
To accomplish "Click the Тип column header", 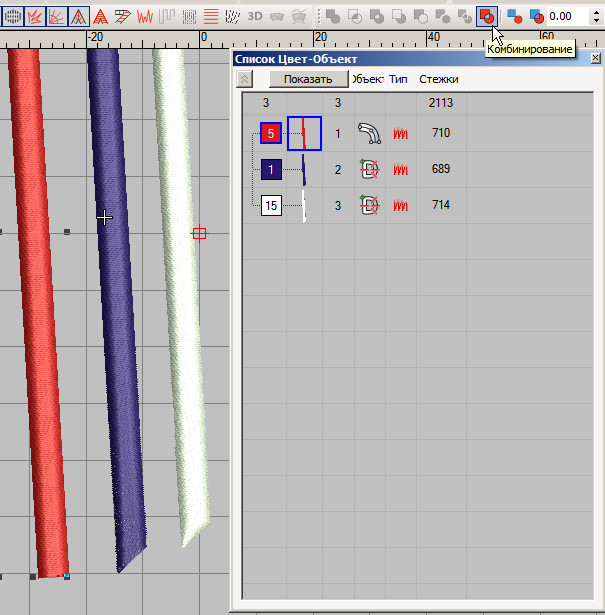I will 398,78.
